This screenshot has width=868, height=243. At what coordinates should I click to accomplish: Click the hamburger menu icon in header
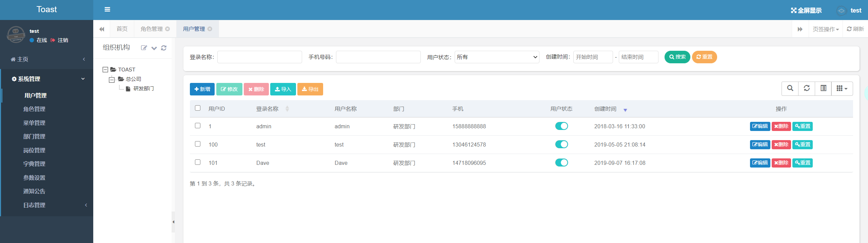click(107, 9)
